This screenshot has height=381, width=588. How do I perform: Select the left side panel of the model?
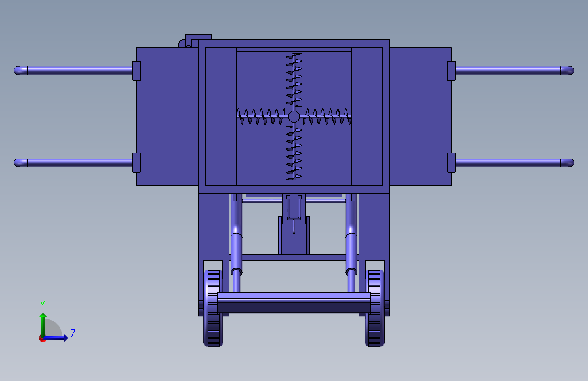168,117
